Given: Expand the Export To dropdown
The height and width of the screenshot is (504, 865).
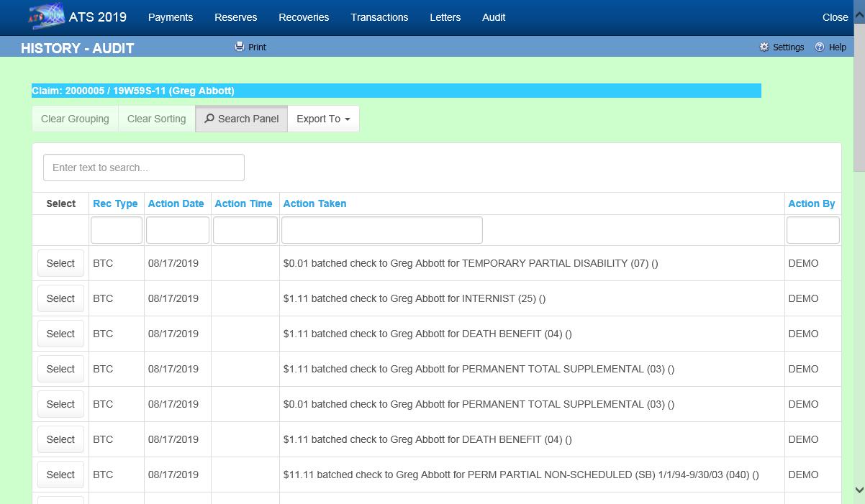Looking at the screenshot, I should pos(323,119).
